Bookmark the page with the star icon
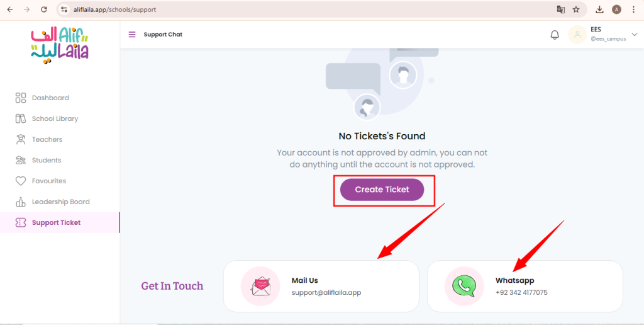Viewport: 644px width, 325px height. pyautogui.click(x=576, y=9)
